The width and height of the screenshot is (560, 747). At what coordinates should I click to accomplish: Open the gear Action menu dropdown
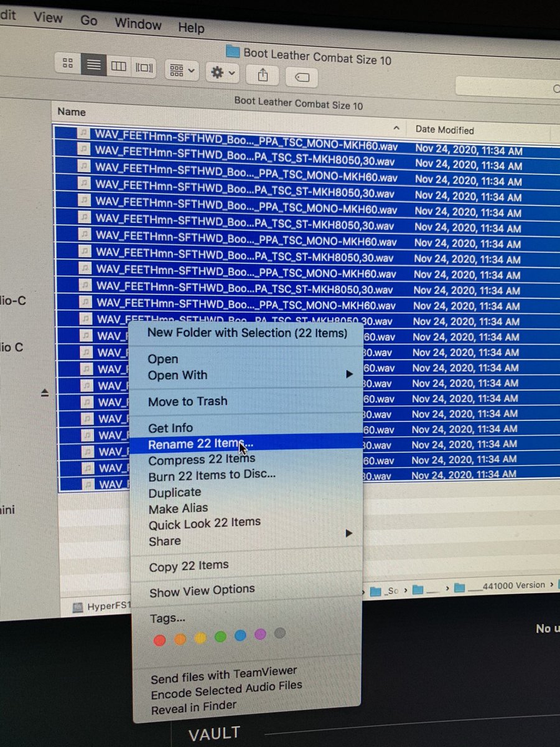[223, 72]
